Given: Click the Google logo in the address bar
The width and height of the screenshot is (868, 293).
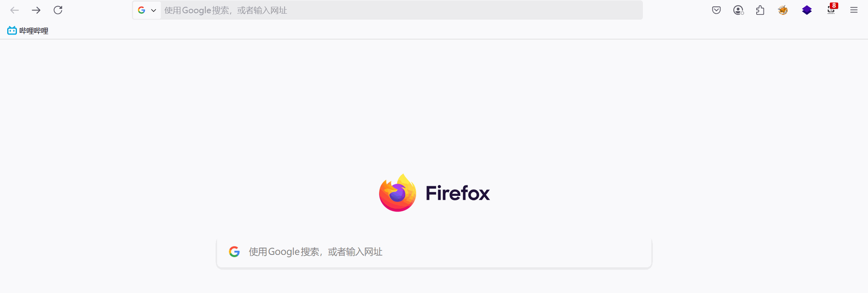Looking at the screenshot, I should click(x=142, y=10).
